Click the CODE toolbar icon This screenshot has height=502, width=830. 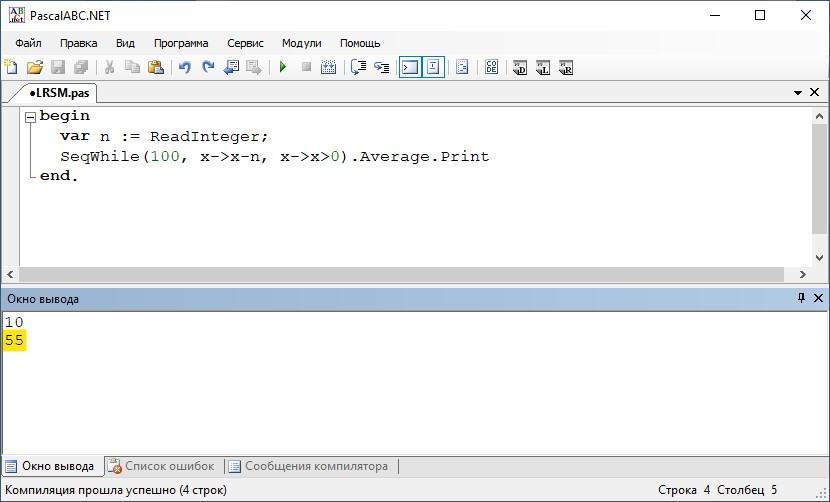click(491, 67)
